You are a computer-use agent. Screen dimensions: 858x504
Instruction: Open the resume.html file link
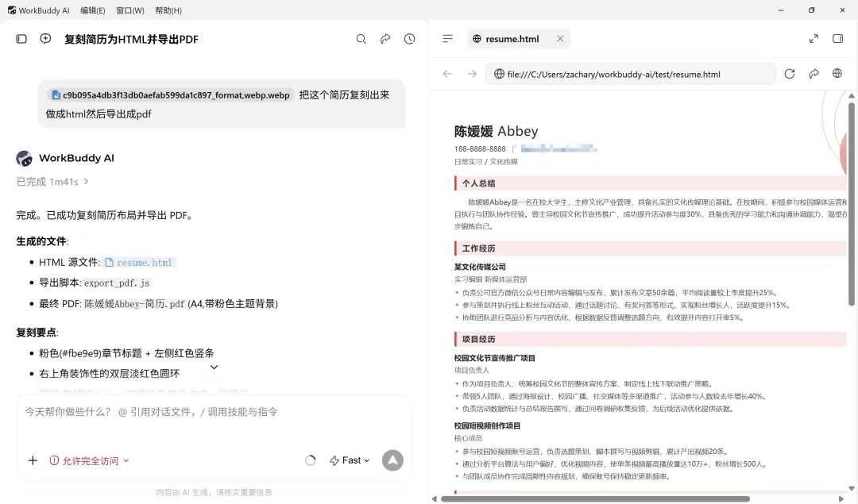(139, 263)
